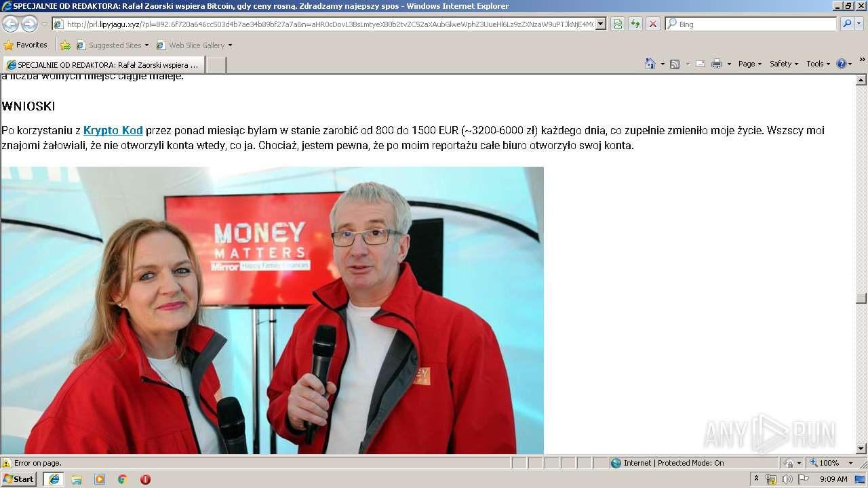The image size is (868, 488).
Task: Open a new blank tab
Action: (216, 65)
